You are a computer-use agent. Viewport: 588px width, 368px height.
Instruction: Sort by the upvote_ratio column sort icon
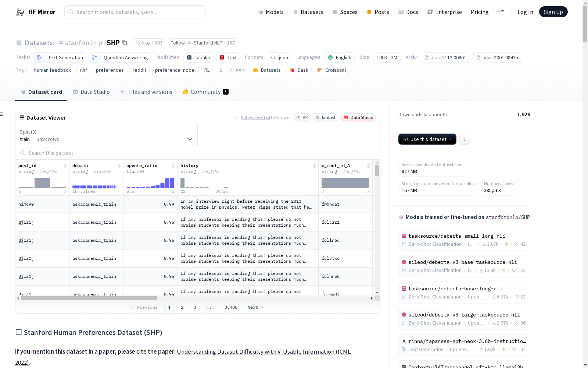click(x=173, y=166)
